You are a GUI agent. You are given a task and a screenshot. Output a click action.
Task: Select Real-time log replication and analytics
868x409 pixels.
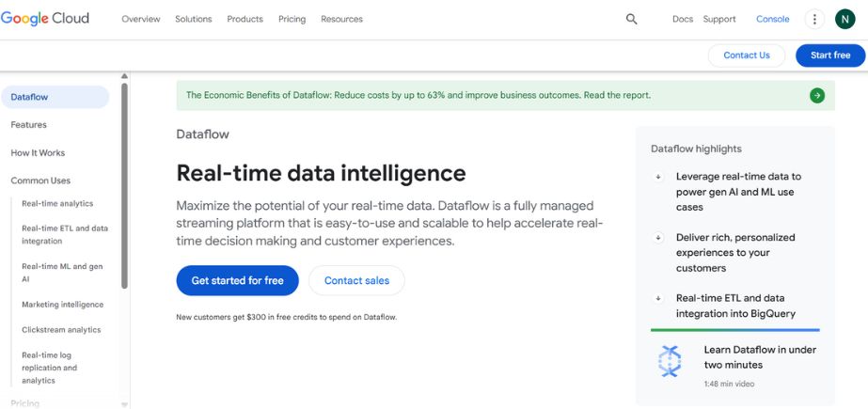(x=49, y=368)
